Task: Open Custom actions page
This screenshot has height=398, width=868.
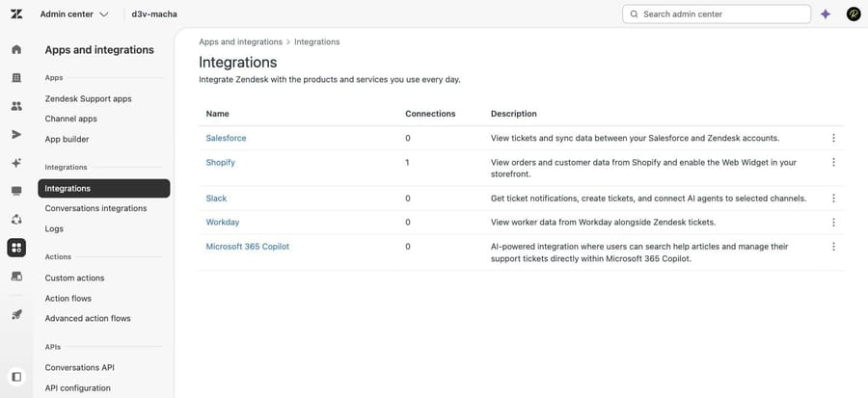Action: tap(74, 279)
